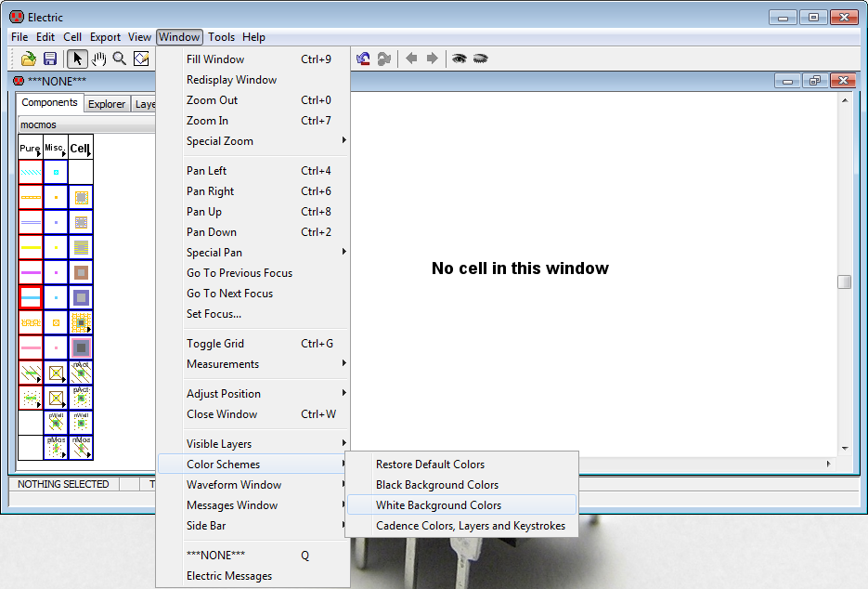This screenshot has width=868, height=589.
Task: Switch to the Explorer tab
Action: point(107,104)
